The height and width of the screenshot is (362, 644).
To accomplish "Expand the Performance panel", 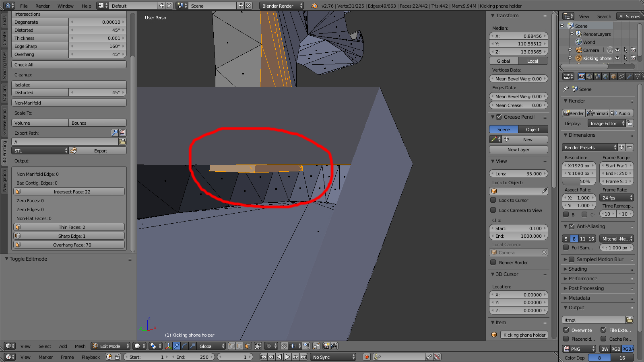I will pyautogui.click(x=582, y=279).
